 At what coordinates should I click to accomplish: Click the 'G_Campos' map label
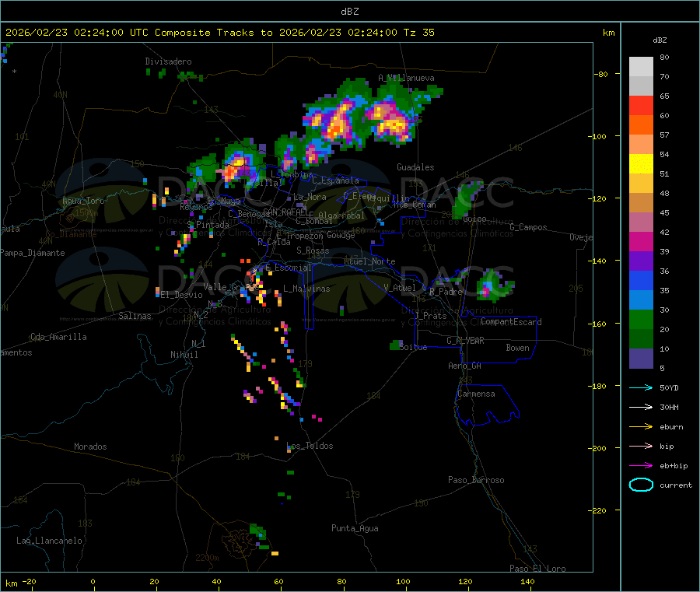point(528,227)
